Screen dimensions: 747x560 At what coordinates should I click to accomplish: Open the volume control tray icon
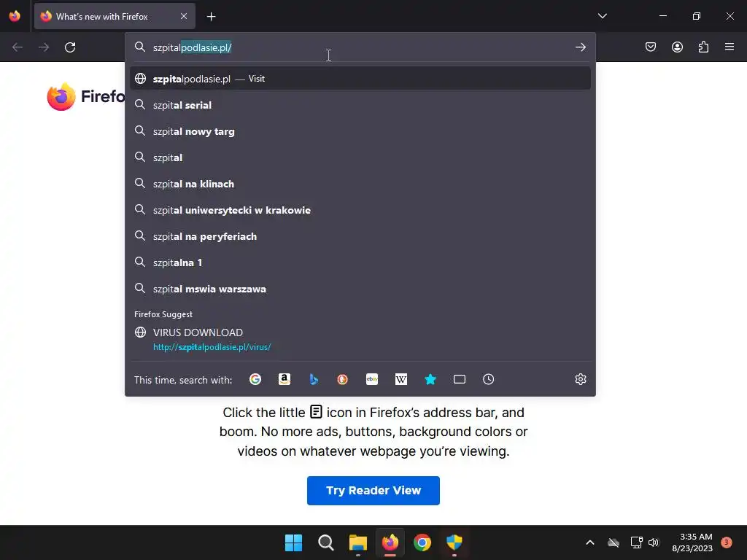654,542
